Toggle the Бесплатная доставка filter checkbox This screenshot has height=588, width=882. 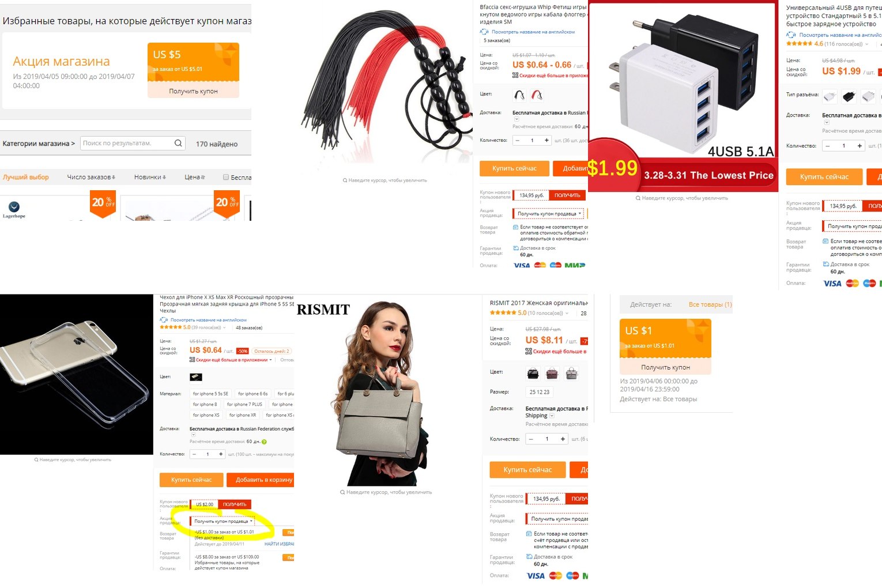226,177
